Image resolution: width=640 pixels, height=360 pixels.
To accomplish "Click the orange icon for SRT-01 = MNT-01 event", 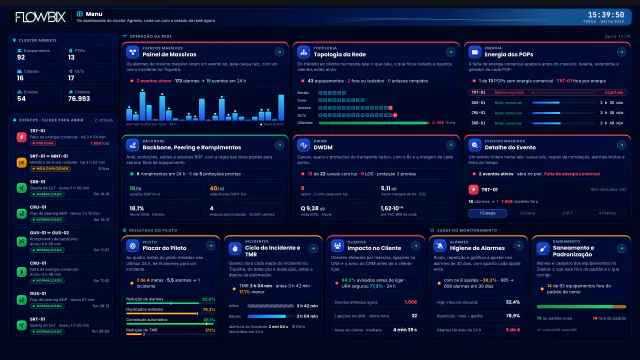I will click(x=22, y=162).
